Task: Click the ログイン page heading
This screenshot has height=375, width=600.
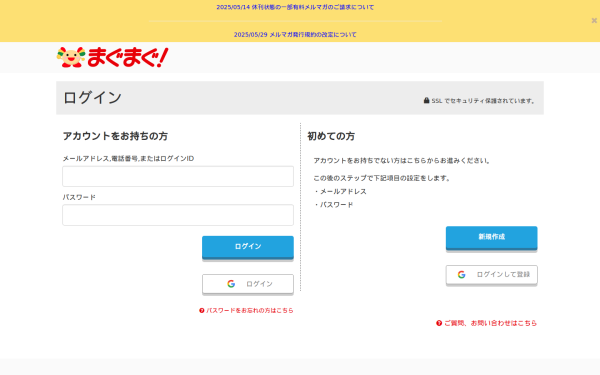Action: (x=92, y=98)
